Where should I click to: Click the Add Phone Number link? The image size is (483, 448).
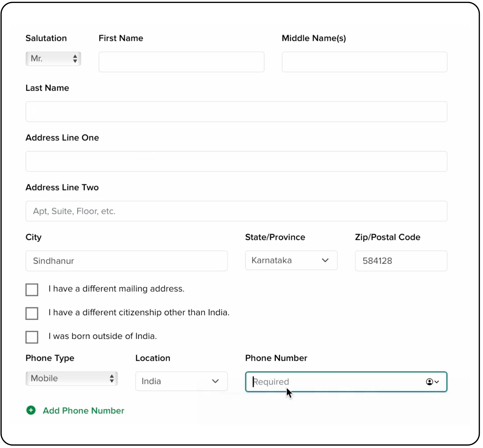(x=83, y=411)
